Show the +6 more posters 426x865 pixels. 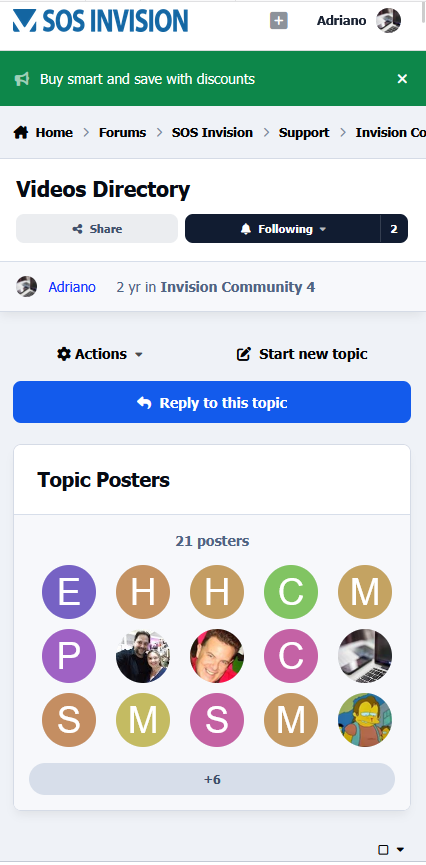pyautogui.click(x=212, y=779)
